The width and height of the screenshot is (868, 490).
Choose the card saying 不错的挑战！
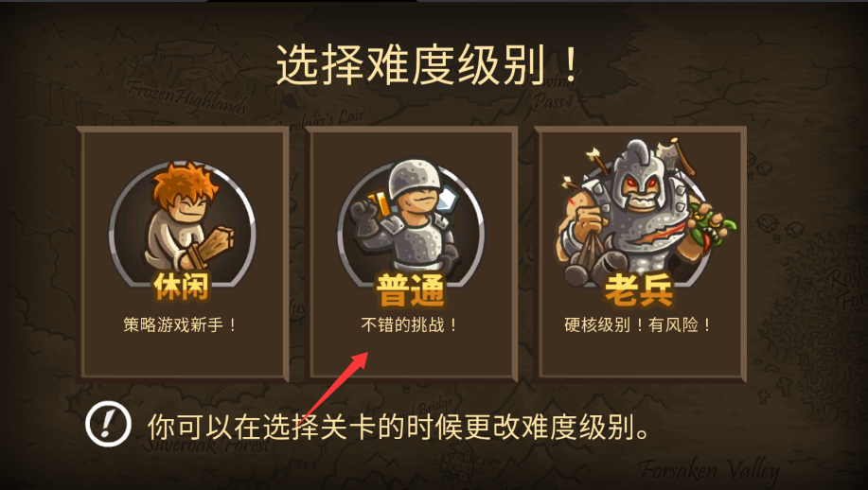pos(411,254)
